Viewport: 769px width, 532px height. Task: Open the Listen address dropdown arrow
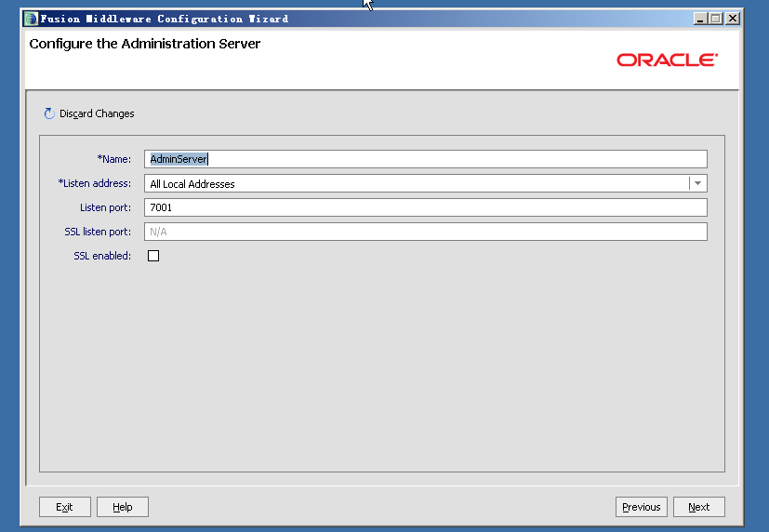[698, 183]
